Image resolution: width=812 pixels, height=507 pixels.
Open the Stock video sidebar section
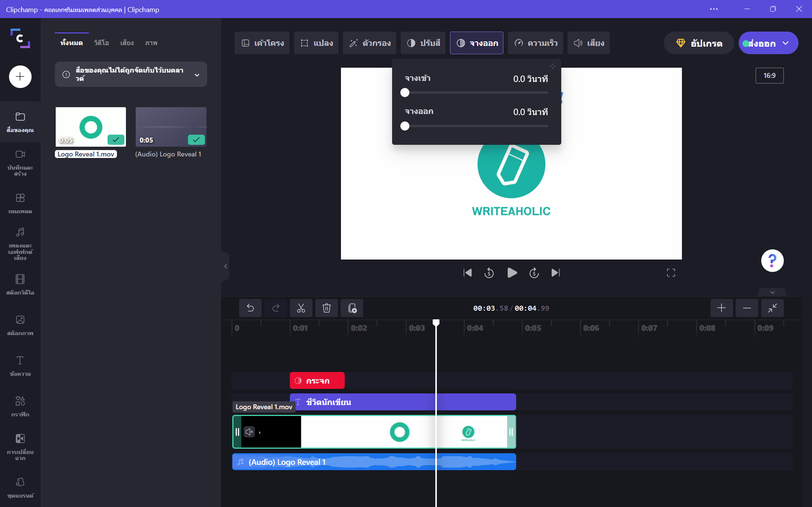pyautogui.click(x=20, y=284)
